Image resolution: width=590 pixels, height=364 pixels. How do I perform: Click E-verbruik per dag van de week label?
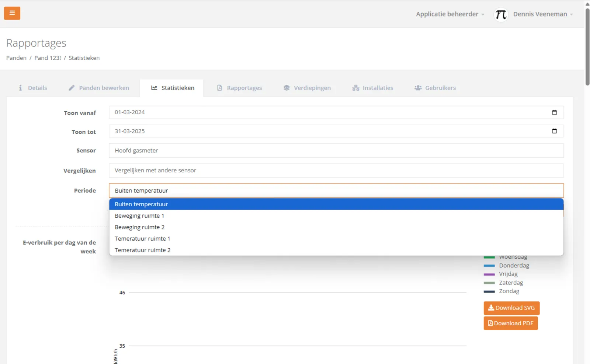tap(59, 247)
